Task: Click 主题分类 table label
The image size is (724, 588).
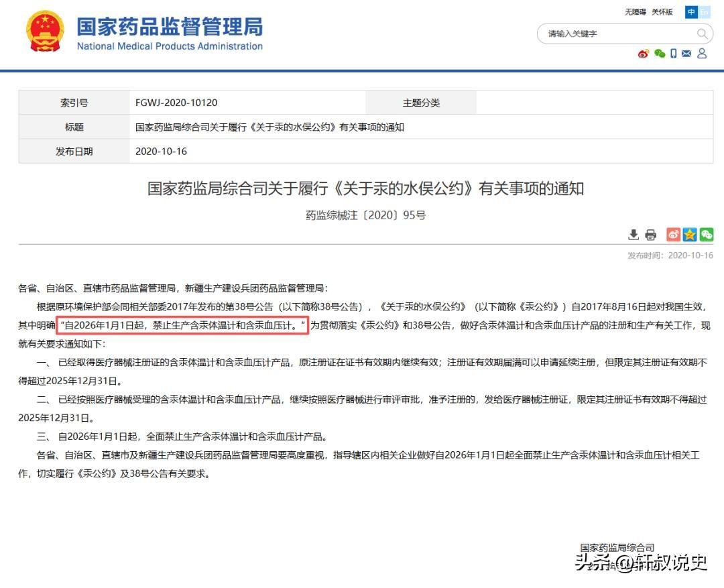Action: 421,103
